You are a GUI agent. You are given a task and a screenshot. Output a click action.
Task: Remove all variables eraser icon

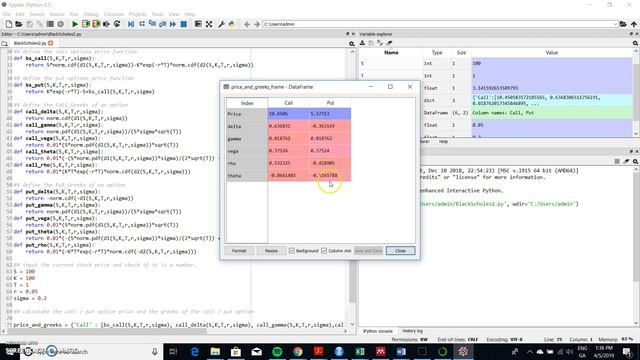click(x=389, y=43)
